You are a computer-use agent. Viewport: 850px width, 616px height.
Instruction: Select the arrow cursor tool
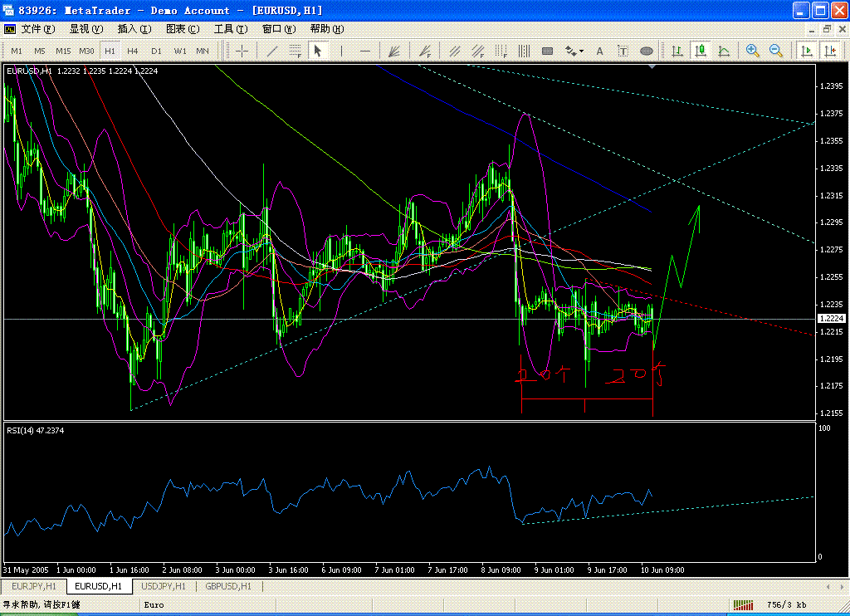point(318,51)
